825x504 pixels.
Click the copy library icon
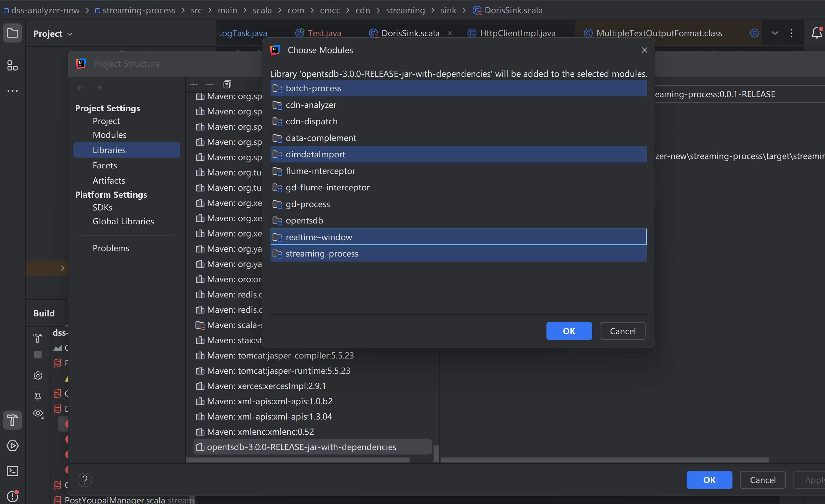point(227,84)
